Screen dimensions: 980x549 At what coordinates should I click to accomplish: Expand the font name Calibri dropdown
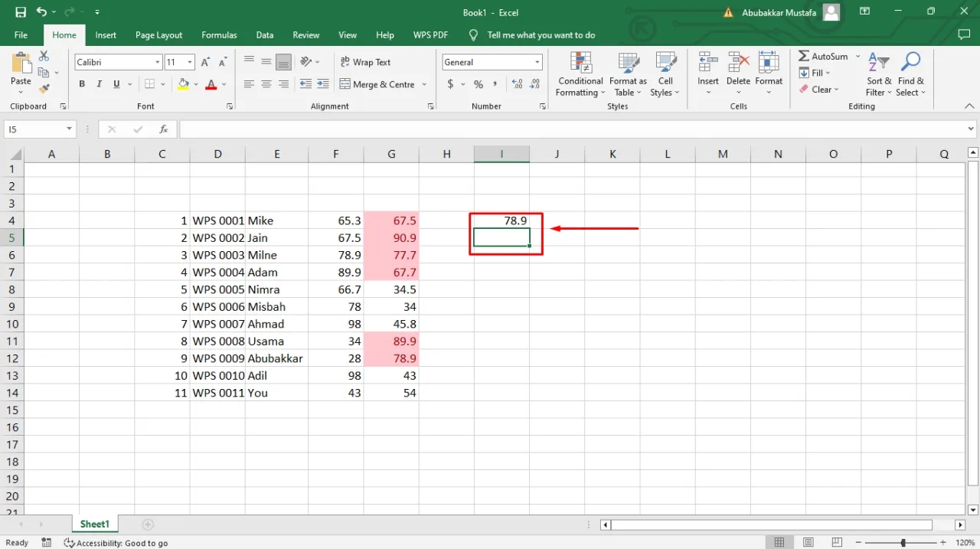tap(158, 63)
